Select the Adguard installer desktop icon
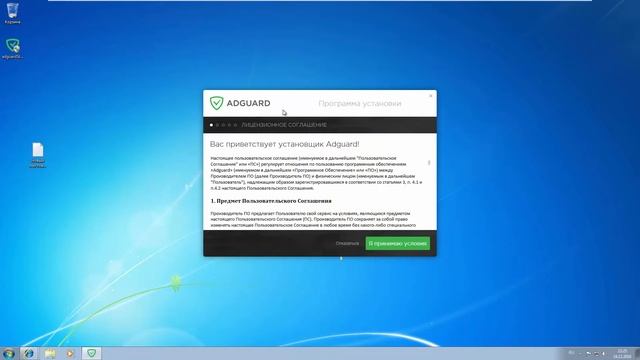The height and width of the screenshot is (360, 640). tap(13, 49)
